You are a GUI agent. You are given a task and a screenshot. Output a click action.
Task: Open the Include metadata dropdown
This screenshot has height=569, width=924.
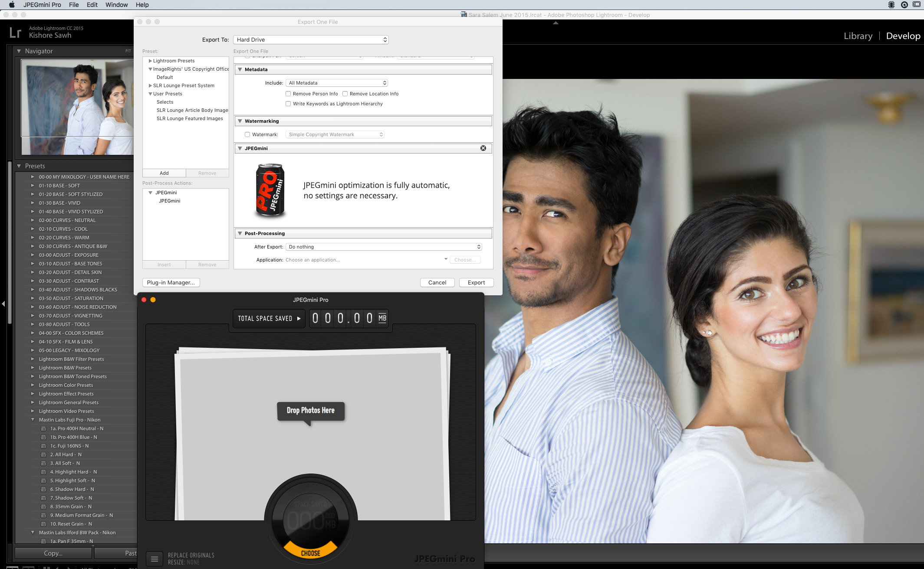337,82
